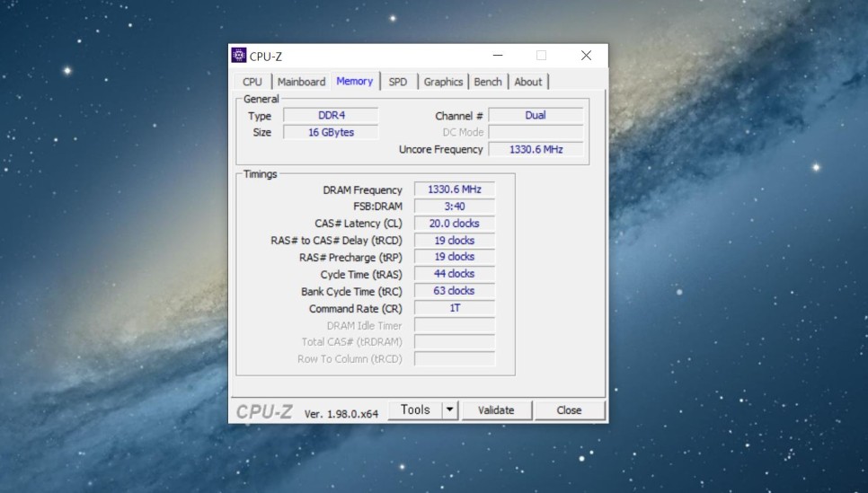The image size is (868, 493).
Task: Click the CPU-Z window title text
Action: point(266,57)
